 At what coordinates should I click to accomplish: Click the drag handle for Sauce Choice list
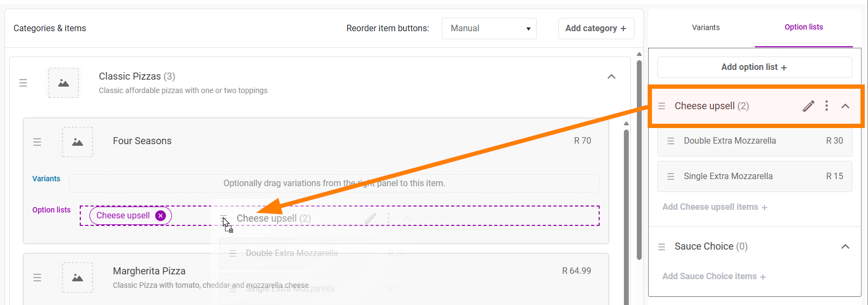[662, 247]
